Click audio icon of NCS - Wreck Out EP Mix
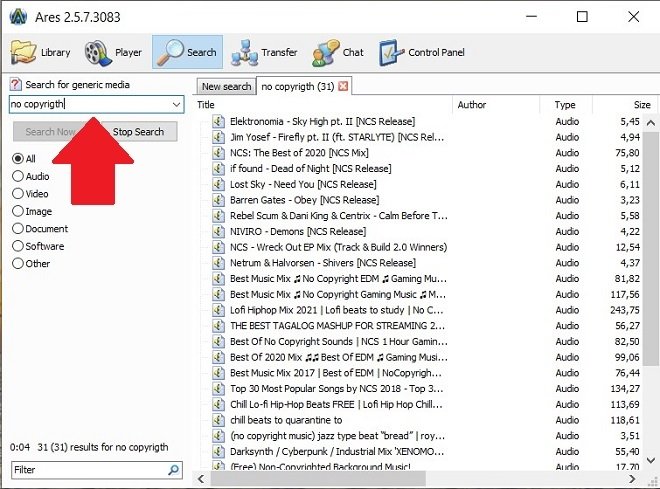The width and height of the screenshot is (660, 489). 218,247
